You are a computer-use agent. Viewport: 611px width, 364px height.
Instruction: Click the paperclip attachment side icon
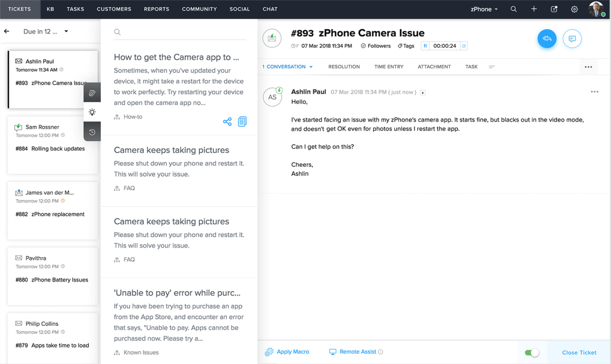tap(92, 93)
